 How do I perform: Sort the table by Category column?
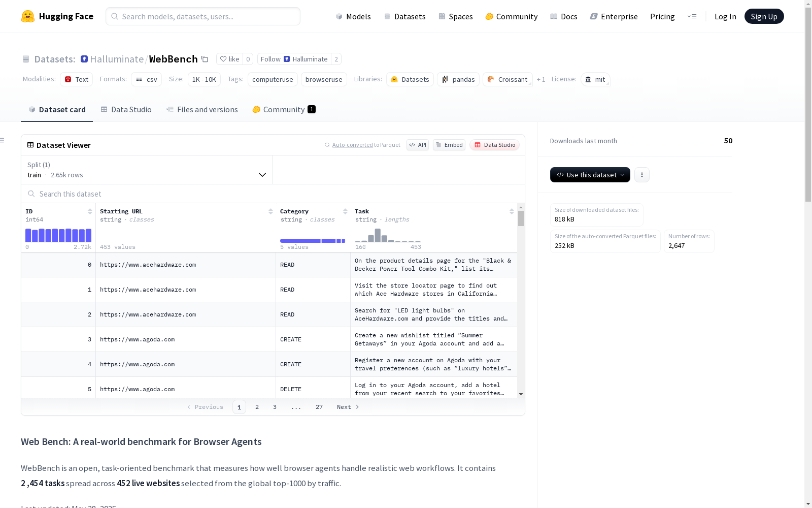tap(345, 211)
